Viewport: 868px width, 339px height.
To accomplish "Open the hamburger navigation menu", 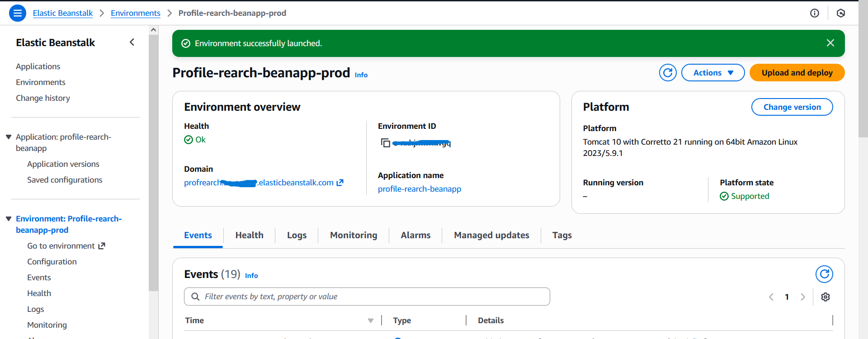I will coord(18,13).
